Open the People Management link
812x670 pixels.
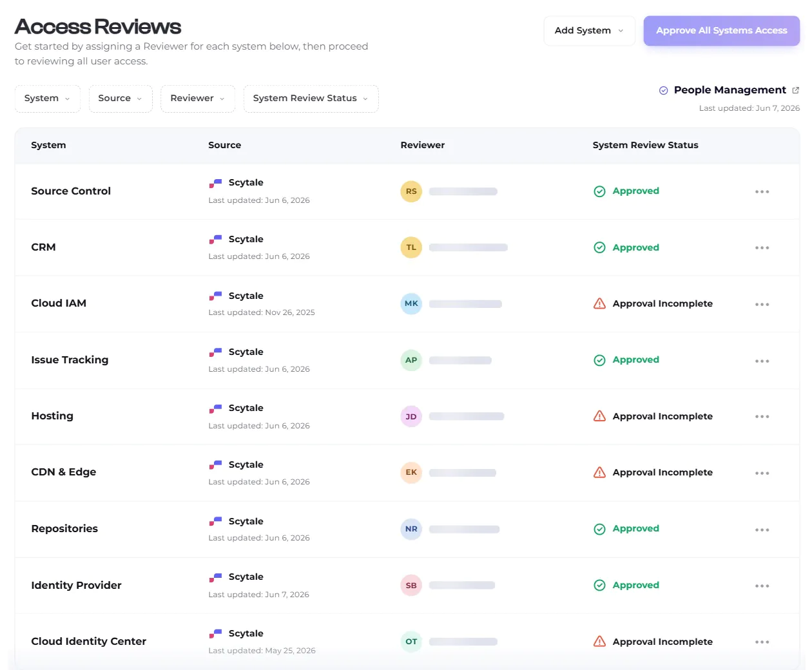pyautogui.click(x=730, y=90)
